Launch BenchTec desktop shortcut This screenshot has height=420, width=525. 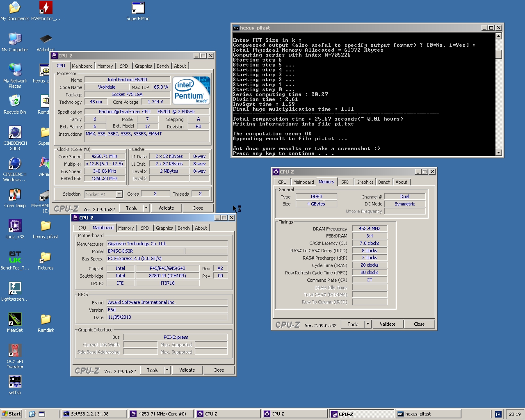point(15,260)
